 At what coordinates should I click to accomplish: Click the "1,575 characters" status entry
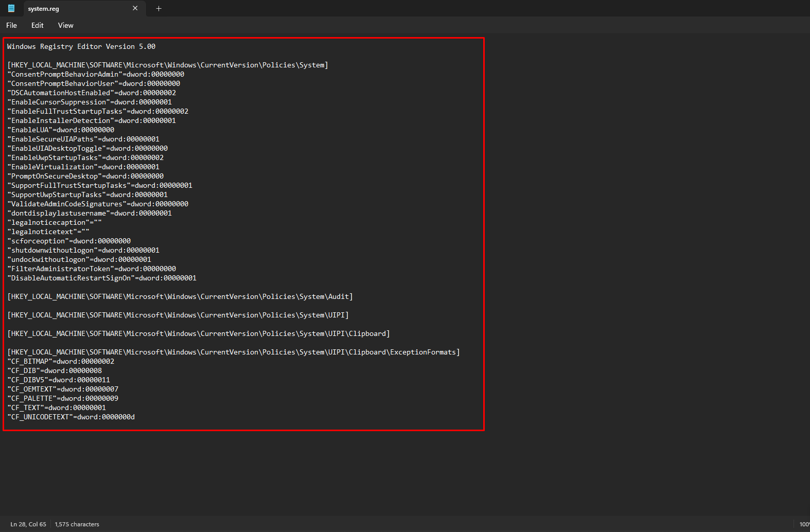[x=77, y=524]
